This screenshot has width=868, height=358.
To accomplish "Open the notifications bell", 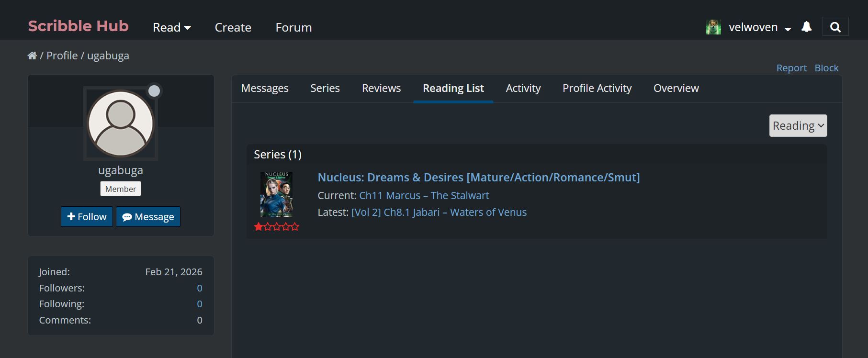I will click(x=806, y=27).
